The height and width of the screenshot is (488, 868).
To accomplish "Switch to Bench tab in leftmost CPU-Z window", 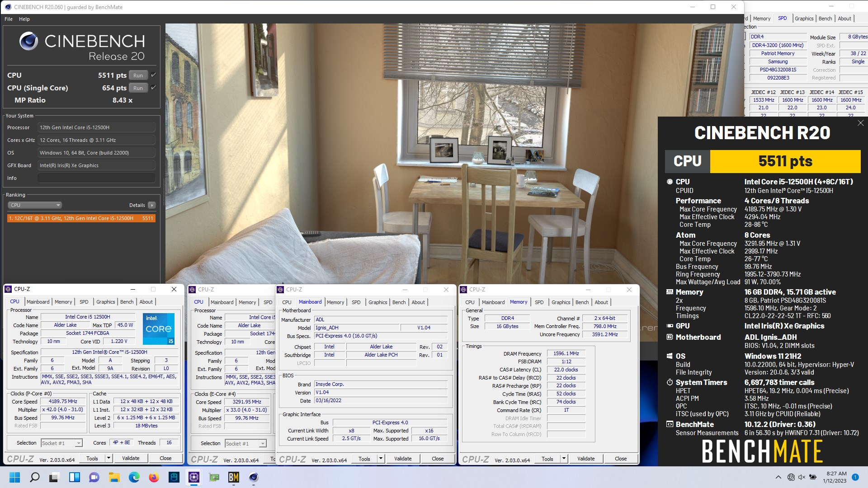I will (x=127, y=302).
